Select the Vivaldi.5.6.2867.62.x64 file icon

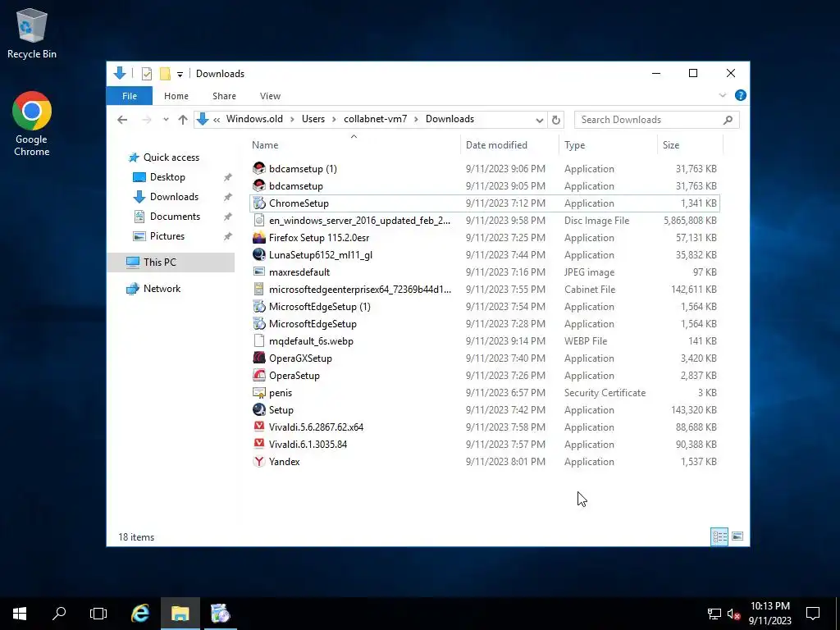click(259, 427)
